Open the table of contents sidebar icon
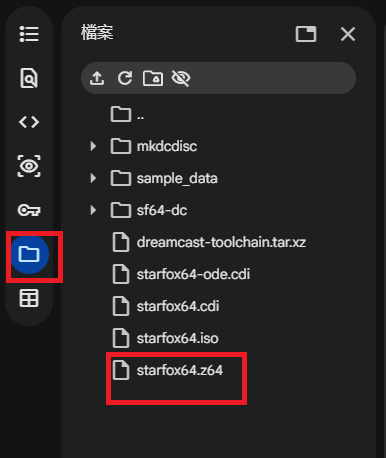Screen dimensions: 386x458 point(29,34)
